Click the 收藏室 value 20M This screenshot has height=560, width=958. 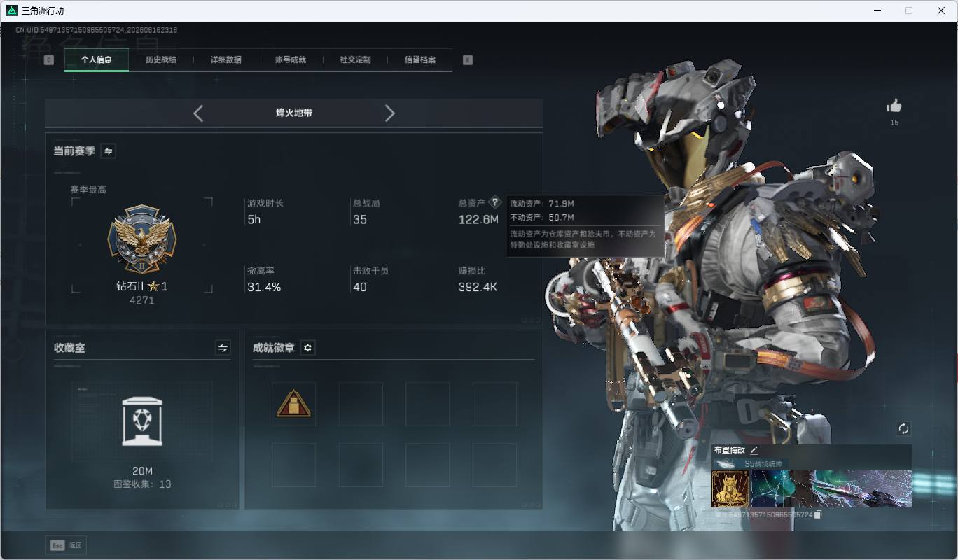tap(142, 471)
